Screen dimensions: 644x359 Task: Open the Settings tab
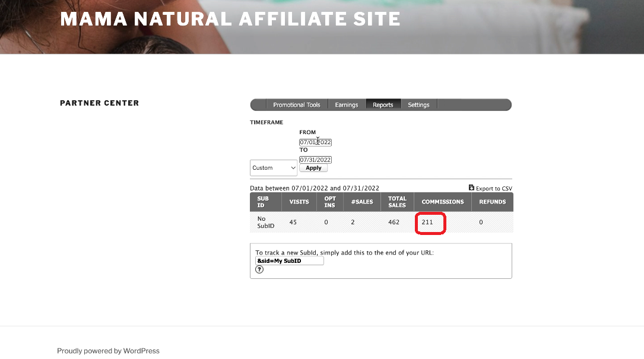pyautogui.click(x=418, y=105)
